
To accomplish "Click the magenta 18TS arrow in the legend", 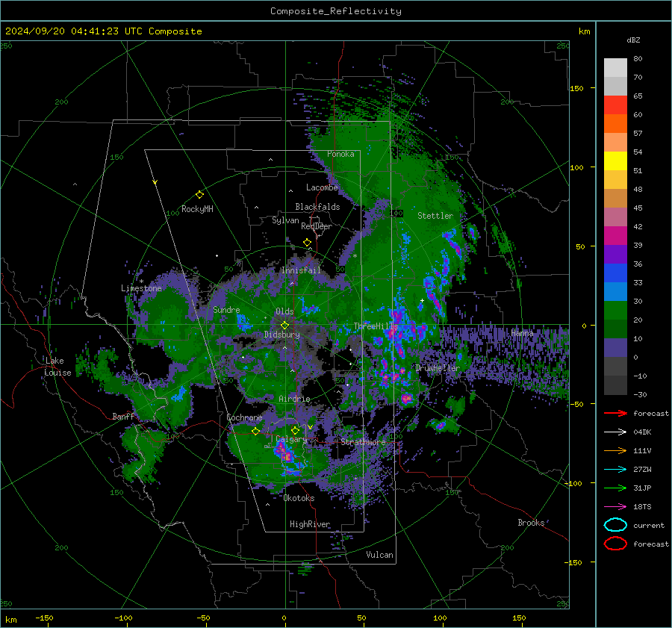I will (x=615, y=507).
